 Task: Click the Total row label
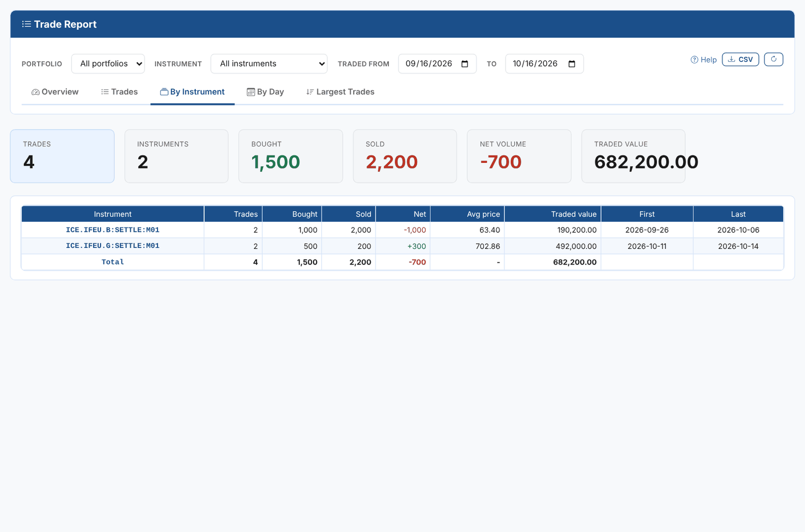113,262
